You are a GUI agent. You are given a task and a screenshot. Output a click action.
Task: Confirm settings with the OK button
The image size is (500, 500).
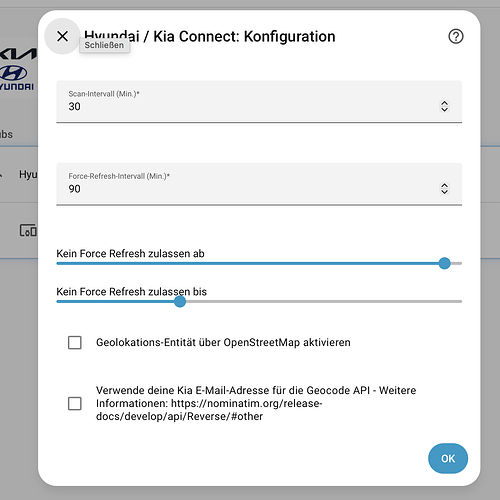[x=448, y=458]
